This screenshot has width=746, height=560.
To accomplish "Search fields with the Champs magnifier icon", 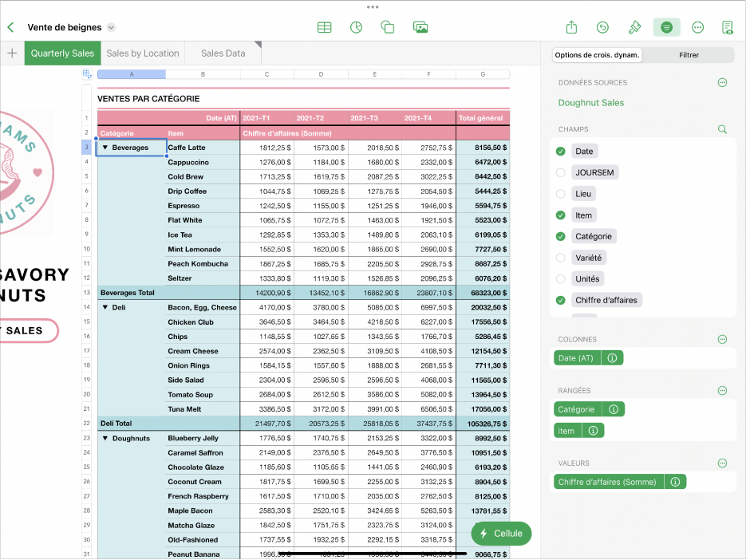I will point(722,129).
